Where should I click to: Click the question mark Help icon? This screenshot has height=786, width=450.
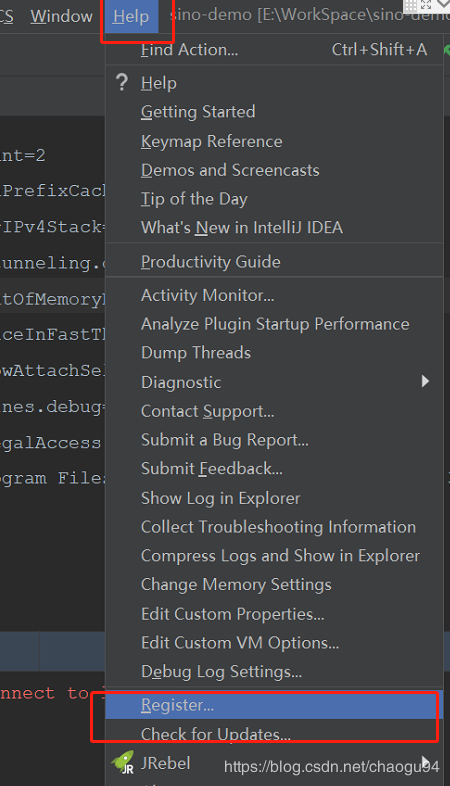122,82
